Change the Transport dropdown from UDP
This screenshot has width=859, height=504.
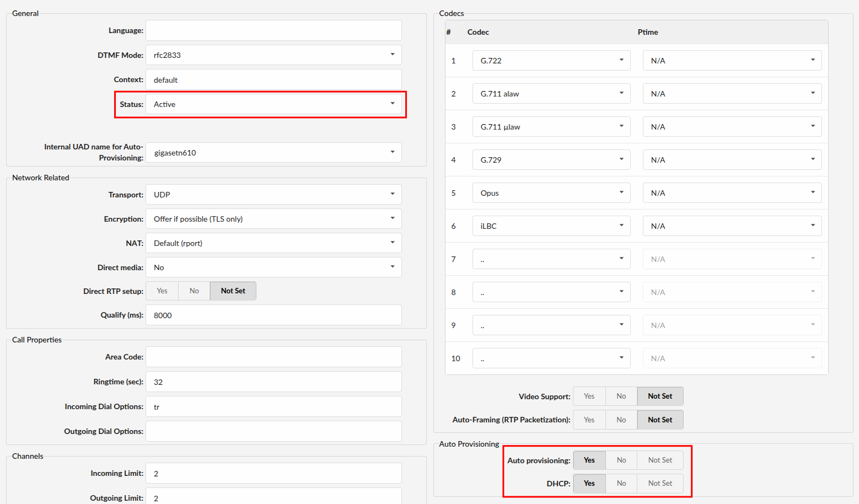(x=273, y=195)
